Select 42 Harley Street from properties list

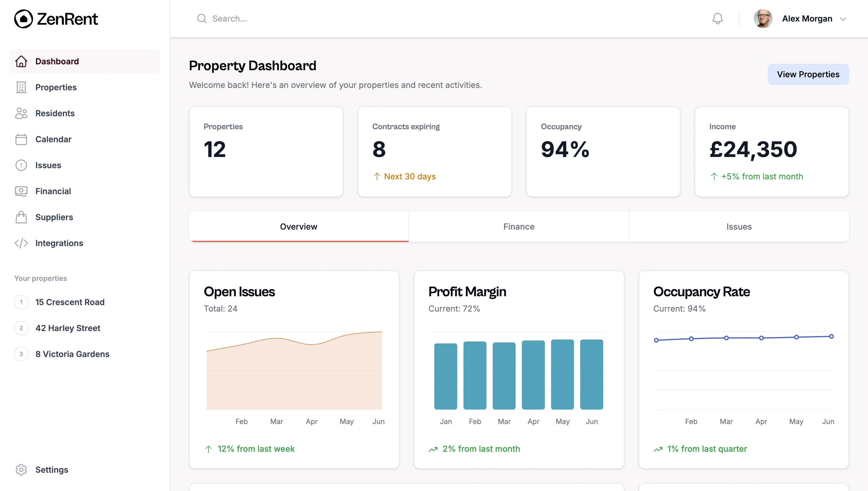[x=68, y=328]
